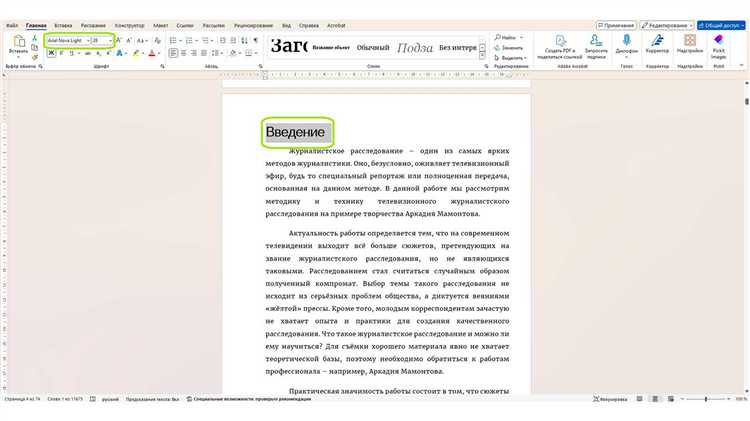Open Add-ins (Надстройки) icon
The width and height of the screenshot is (750, 421).
690,41
